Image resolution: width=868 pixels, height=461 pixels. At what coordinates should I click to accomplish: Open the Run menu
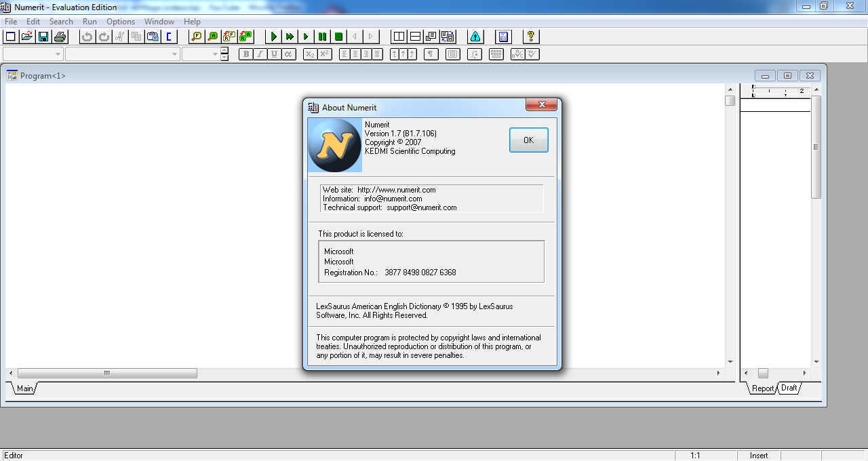coord(90,22)
